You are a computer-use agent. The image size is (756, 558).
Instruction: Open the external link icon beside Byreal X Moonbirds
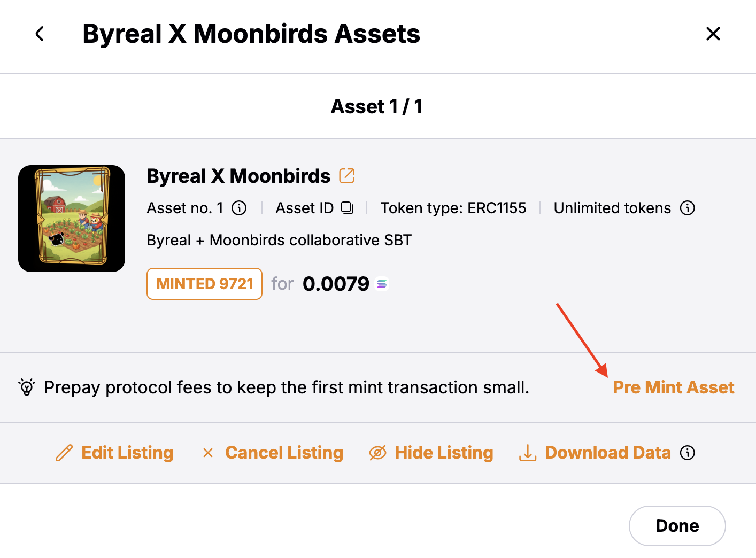tap(347, 176)
